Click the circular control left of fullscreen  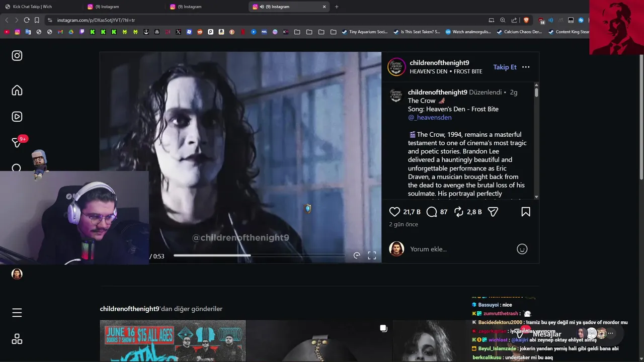357,255
